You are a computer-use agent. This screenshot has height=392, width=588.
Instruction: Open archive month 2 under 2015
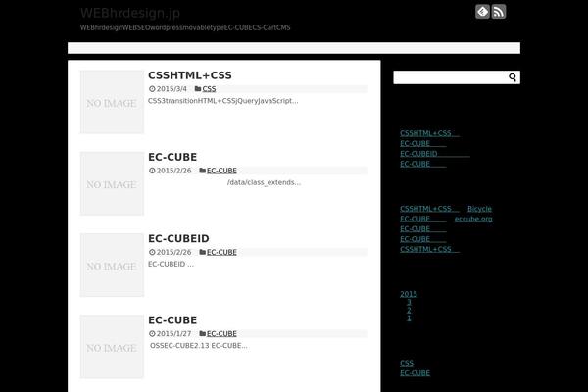tap(409, 311)
